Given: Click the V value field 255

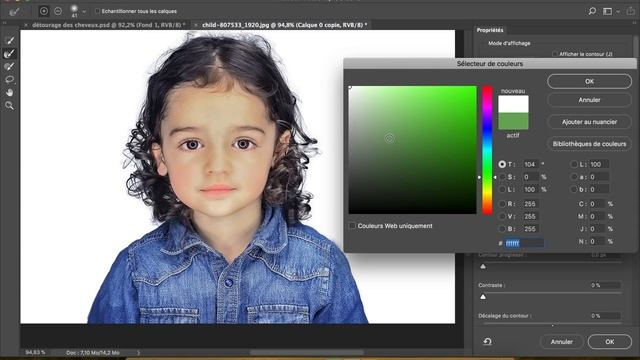Looking at the screenshot, I should (531, 216).
